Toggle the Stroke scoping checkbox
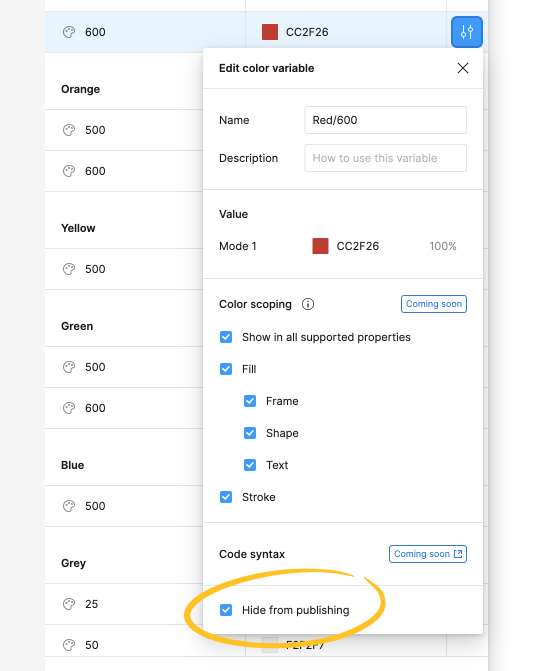This screenshot has height=671, width=533. 226,497
